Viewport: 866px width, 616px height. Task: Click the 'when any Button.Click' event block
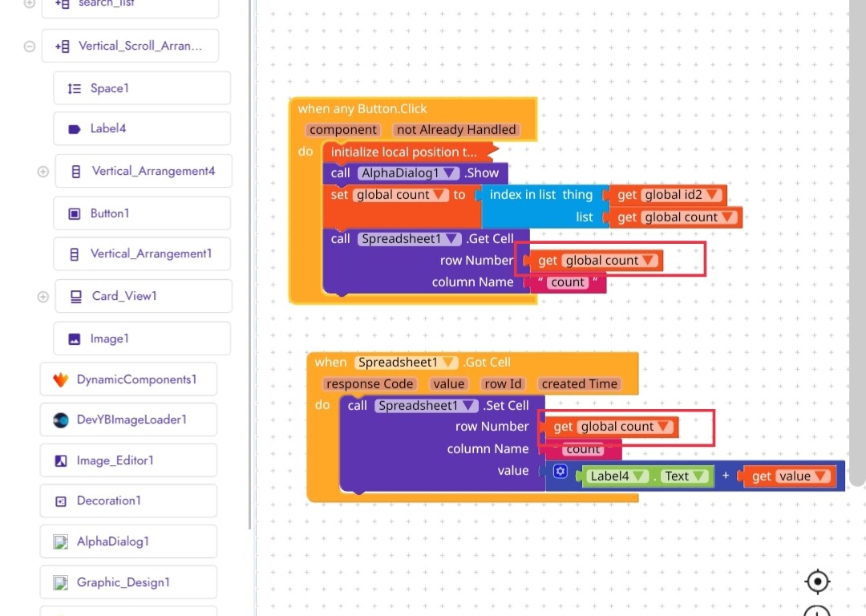coord(362,109)
